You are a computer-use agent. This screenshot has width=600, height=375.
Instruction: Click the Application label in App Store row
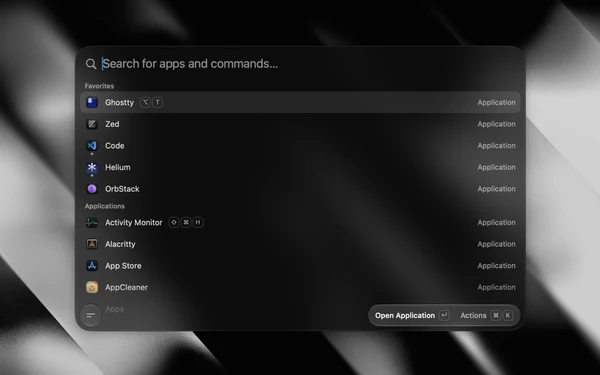tap(496, 266)
